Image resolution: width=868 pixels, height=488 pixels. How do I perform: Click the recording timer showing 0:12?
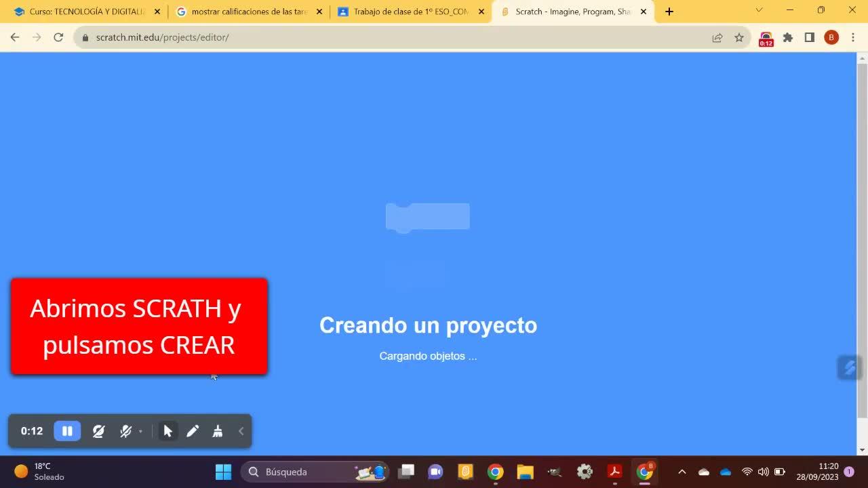point(31,431)
